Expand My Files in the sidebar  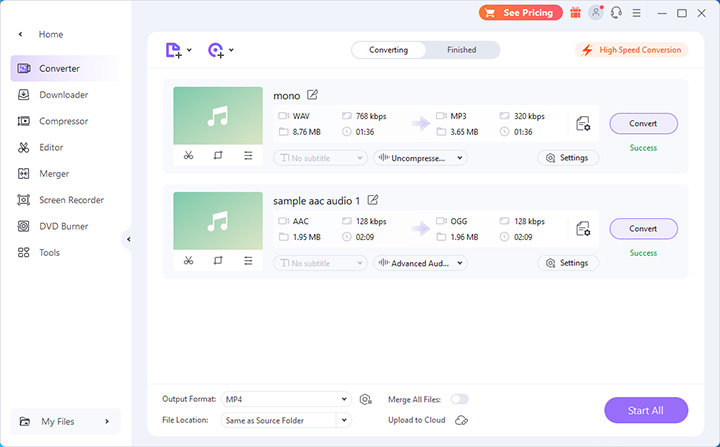coord(65,421)
